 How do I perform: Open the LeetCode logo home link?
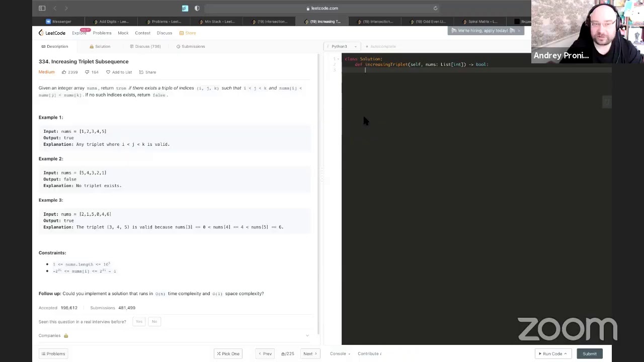(x=52, y=33)
